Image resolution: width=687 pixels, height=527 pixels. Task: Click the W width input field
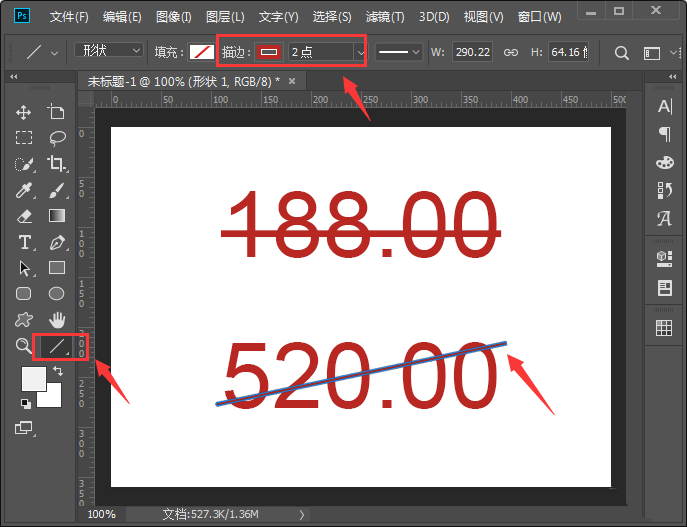tap(472, 52)
